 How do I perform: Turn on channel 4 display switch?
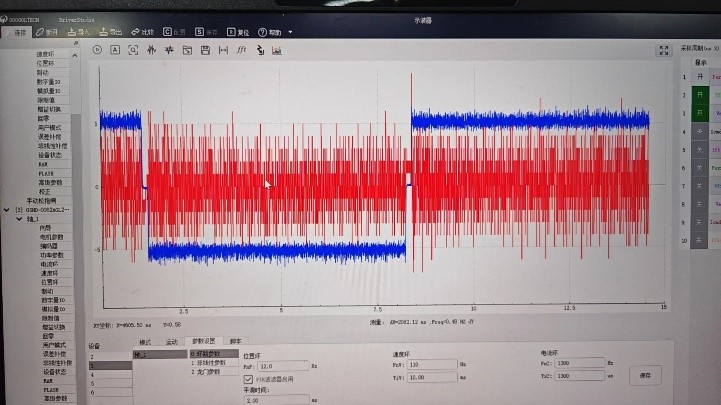click(700, 131)
